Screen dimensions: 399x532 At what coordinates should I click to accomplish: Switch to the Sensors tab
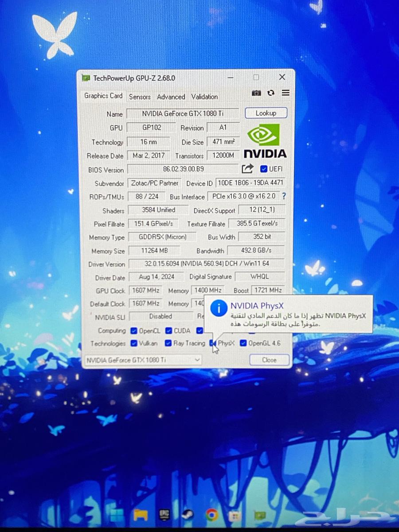coord(140,97)
